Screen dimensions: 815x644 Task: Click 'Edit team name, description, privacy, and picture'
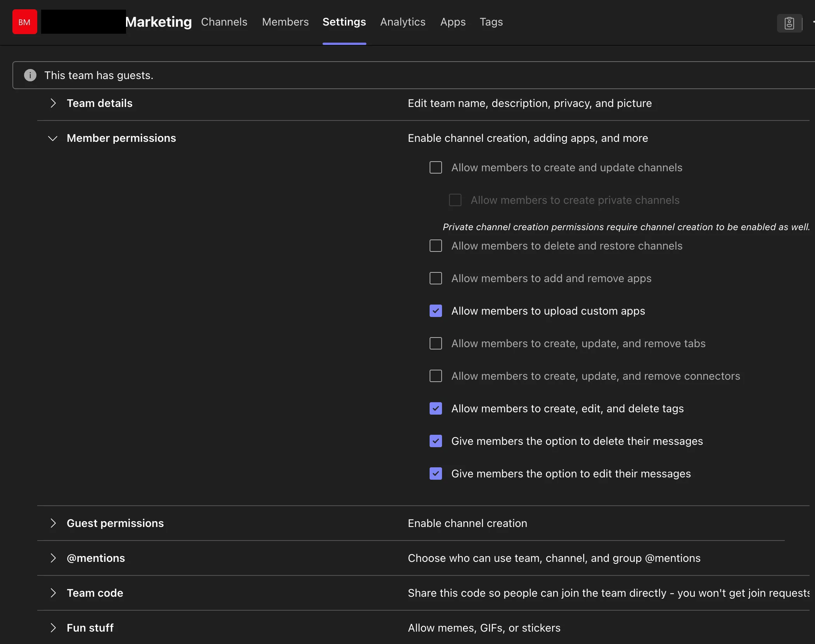click(530, 103)
